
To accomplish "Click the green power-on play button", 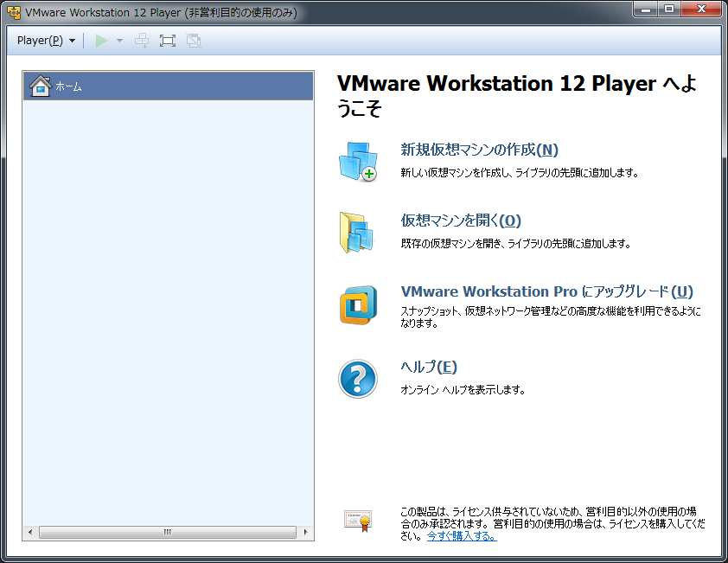I will pos(101,41).
